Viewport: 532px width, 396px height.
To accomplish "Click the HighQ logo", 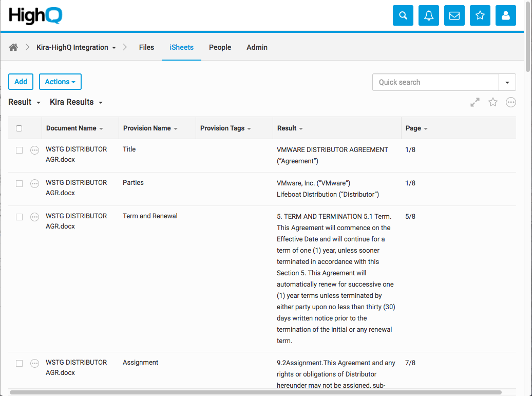I will 35,15.
